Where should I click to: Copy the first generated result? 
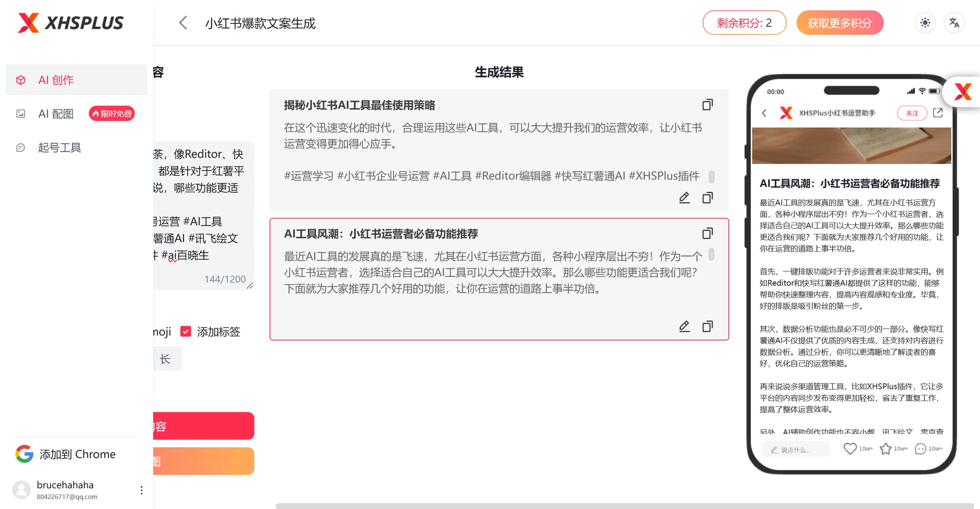[x=707, y=104]
